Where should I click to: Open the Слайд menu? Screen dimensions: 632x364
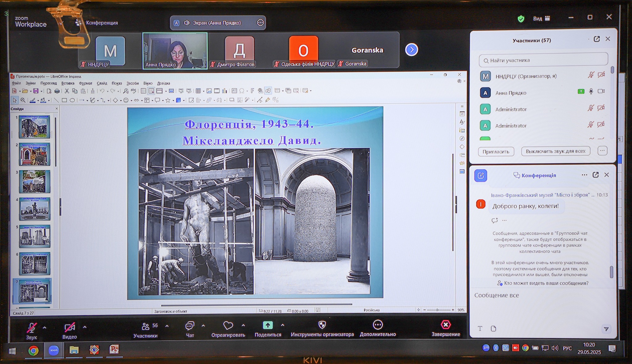[x=102, y=83]
